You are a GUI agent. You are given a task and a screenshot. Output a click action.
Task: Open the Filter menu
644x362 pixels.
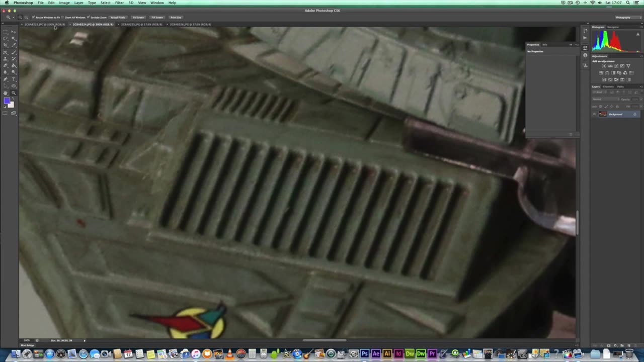tap(119, 3)
